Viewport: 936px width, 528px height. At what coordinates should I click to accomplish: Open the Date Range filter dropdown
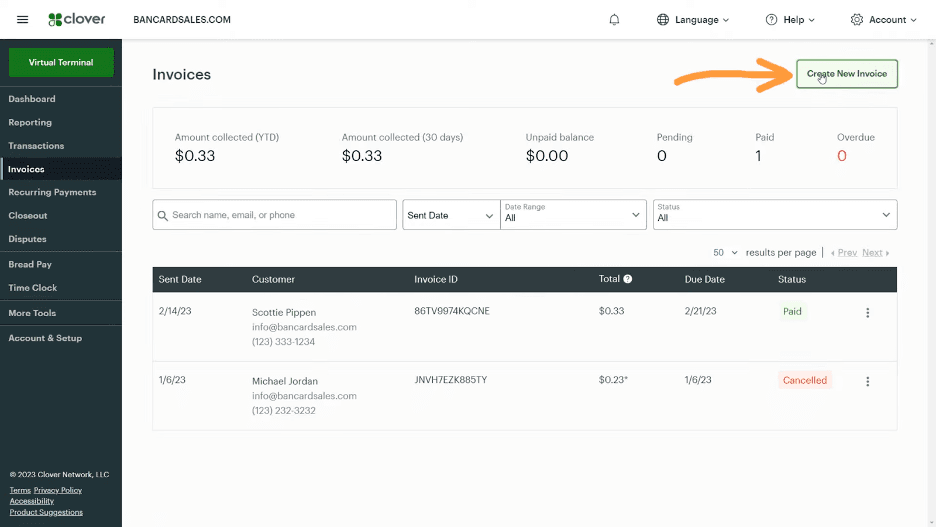click(574, 215)
